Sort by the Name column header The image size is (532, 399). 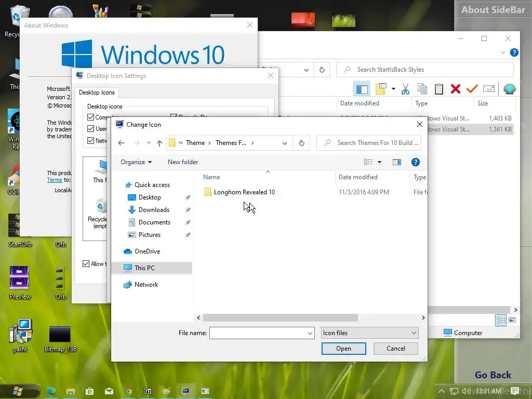pyautogui.click(x=211, y=177)
